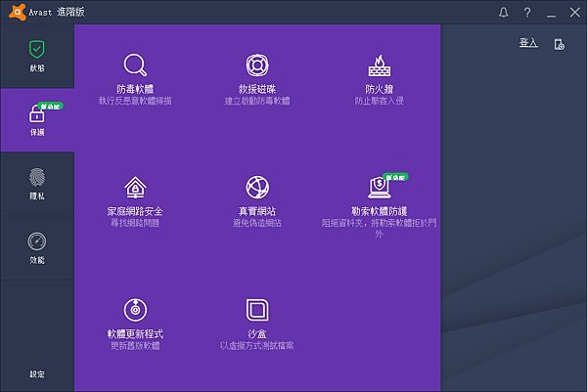Click the 避免偽造網站 description text
The width and height of the screenshot is (587, 392).
click(x=257, y=223)
